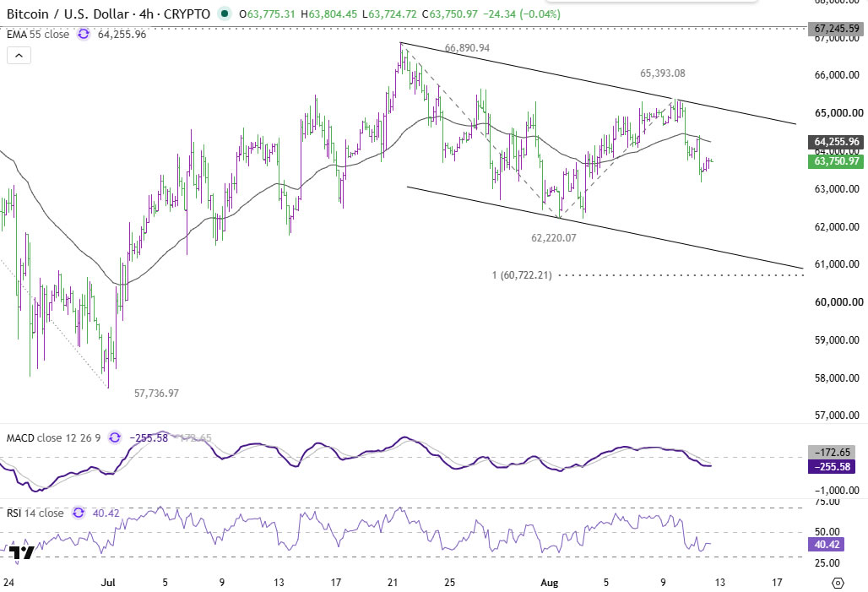Click the Aug date label on time axis
This screenshot has height=592, width=868.
click(549, 583)
